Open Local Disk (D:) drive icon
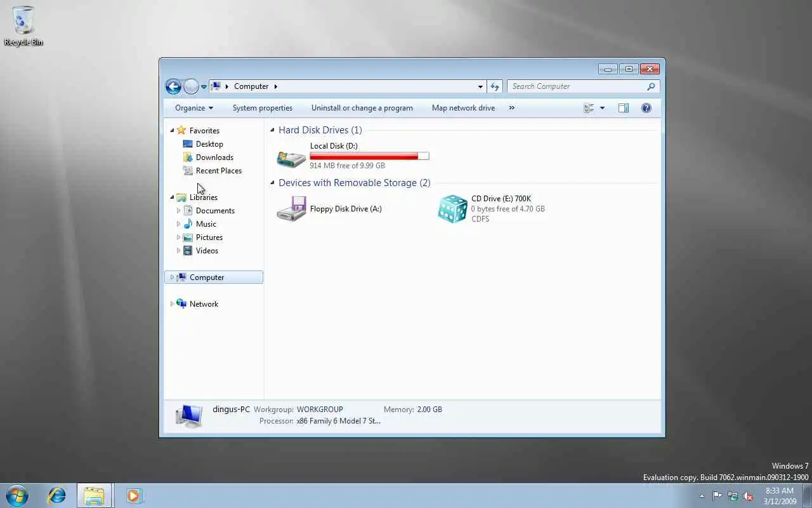 [291, 157]
